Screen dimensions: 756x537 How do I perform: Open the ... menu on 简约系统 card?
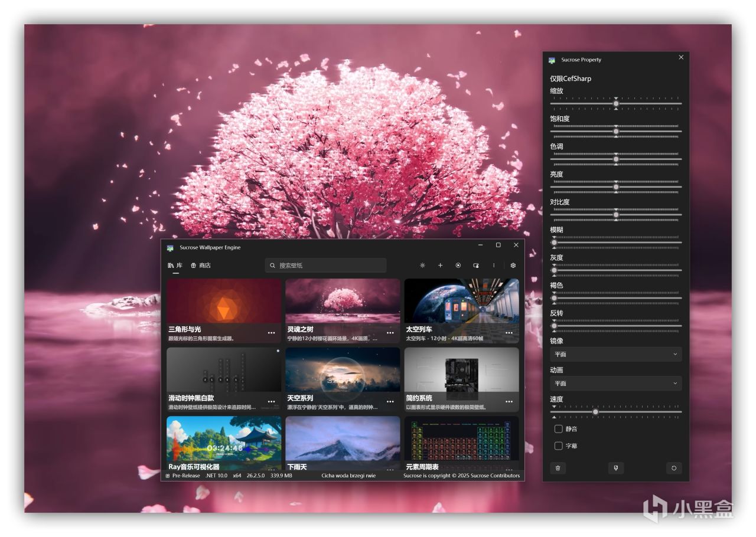(x=509, y=402)
